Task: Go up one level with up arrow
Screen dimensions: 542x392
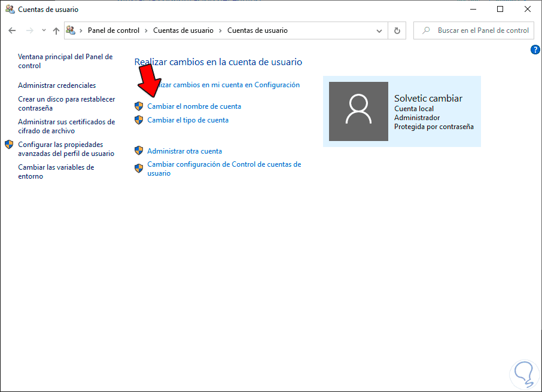Action: point(56,30)
